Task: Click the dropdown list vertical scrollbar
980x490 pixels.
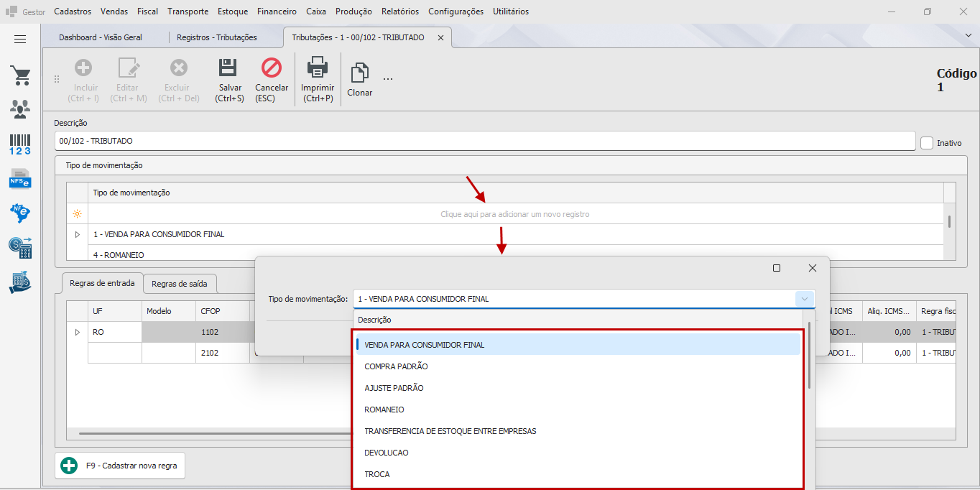Action: 810,356
